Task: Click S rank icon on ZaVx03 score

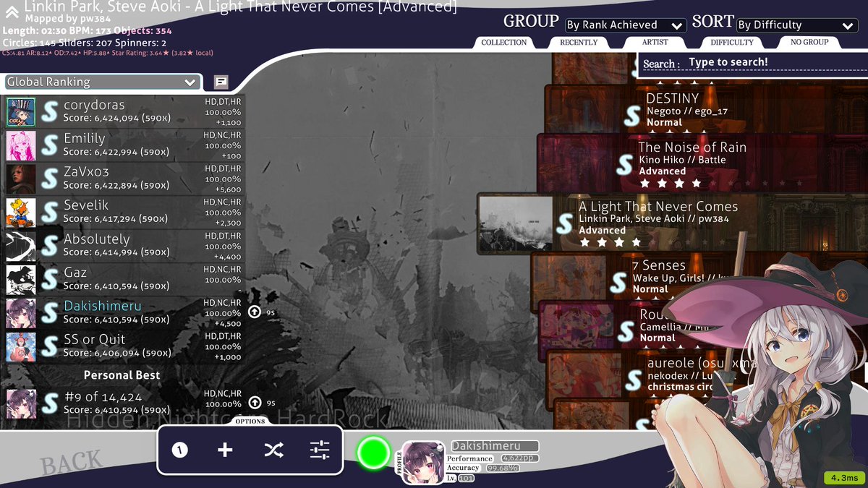Action: 49,179
